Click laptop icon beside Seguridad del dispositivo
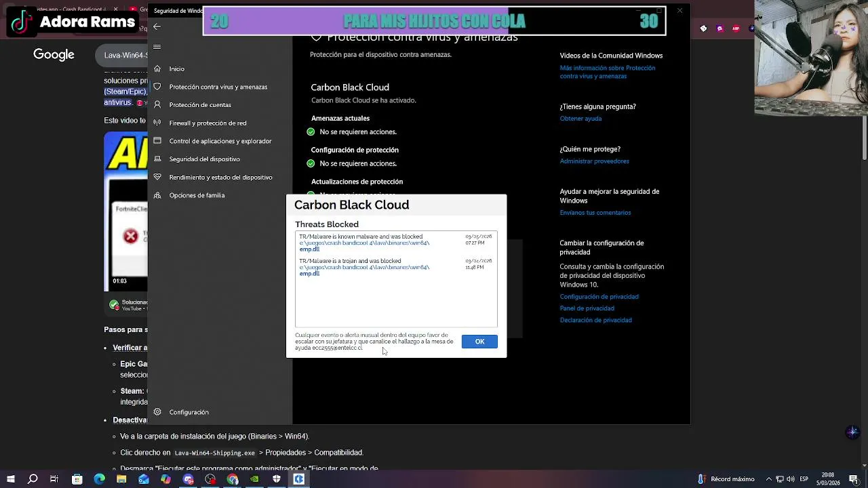This screenshot has width=868, height=488. 157,159
